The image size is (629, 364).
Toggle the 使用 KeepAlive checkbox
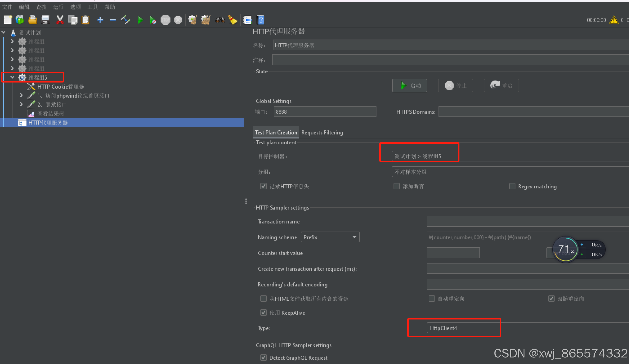(264, 312)
